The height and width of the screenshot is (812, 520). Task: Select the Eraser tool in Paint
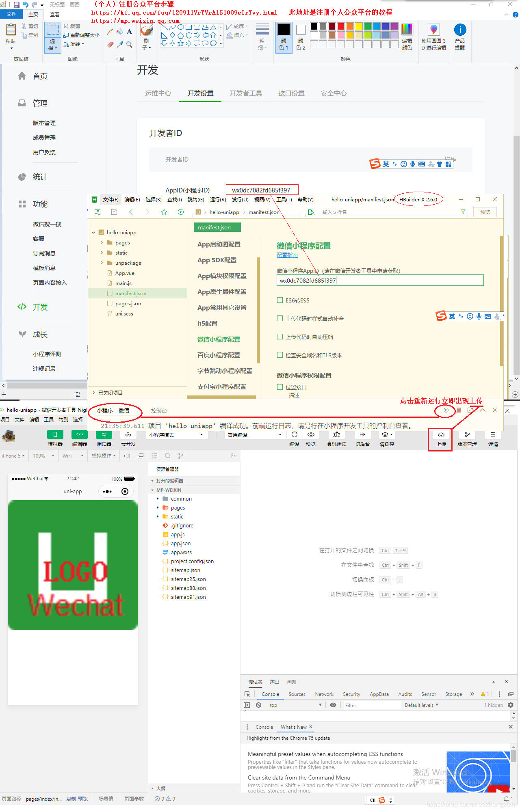coord(110,44)
